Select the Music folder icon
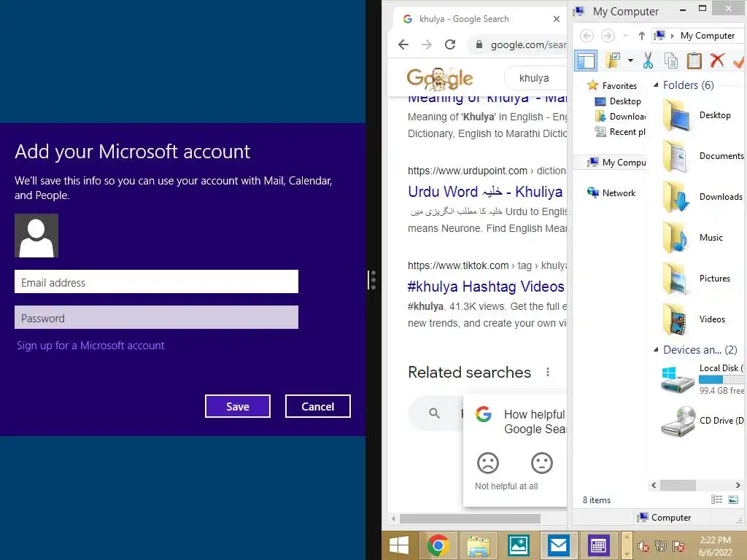This screenshot has width=747, height=560. coord(676,238)
